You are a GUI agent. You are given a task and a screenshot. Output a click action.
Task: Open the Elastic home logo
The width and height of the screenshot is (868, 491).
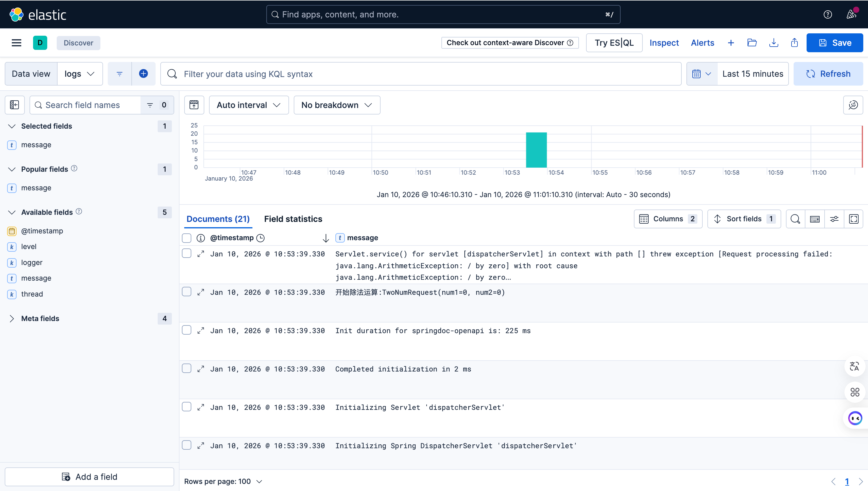[38, 14]
